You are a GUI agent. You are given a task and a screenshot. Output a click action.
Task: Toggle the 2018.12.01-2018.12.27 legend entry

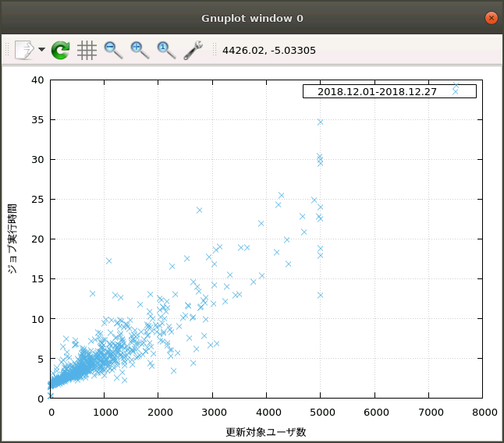[377, 91]
